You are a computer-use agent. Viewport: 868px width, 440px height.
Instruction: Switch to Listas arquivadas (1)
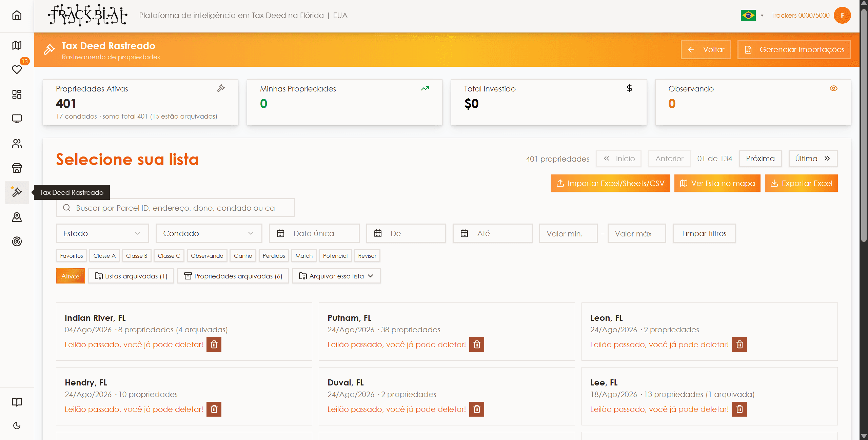(x=131, y=276)
